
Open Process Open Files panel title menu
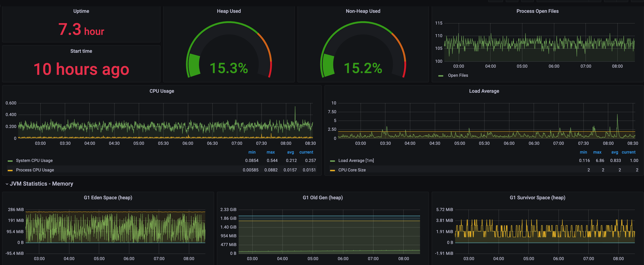click(x=537, y=11)
